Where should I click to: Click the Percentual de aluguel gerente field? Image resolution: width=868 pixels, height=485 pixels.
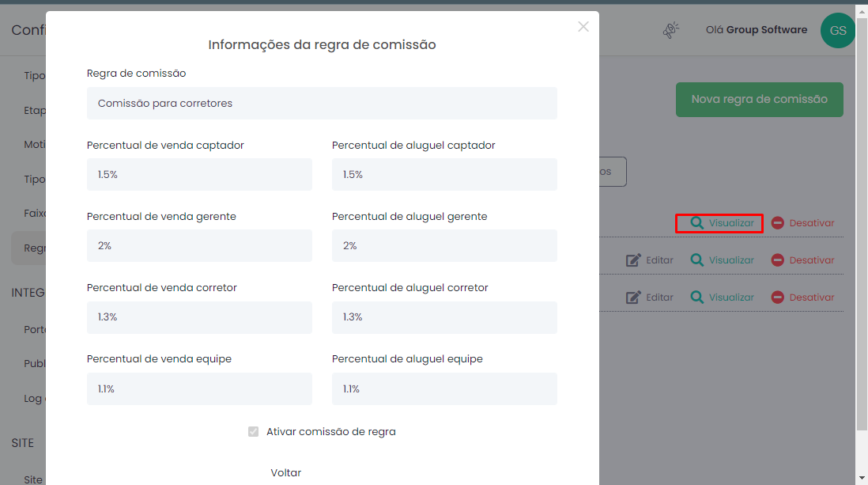click(x=444, y=245)
